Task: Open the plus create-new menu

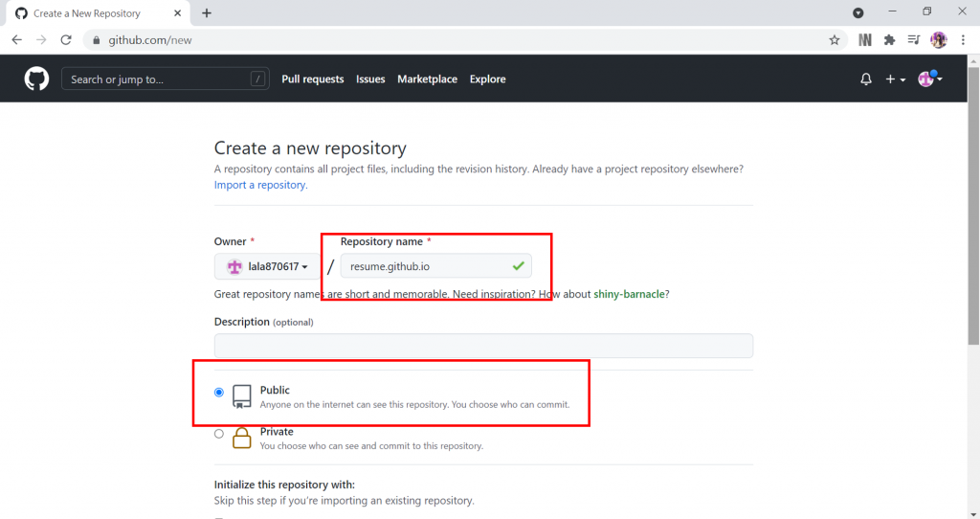Action: 895,79
